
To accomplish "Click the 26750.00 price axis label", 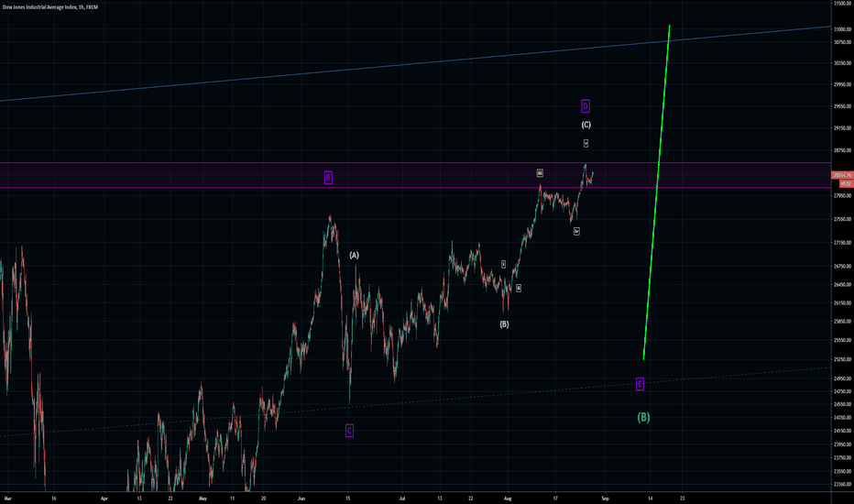I will pyautogui.click(x=842, y=267).
